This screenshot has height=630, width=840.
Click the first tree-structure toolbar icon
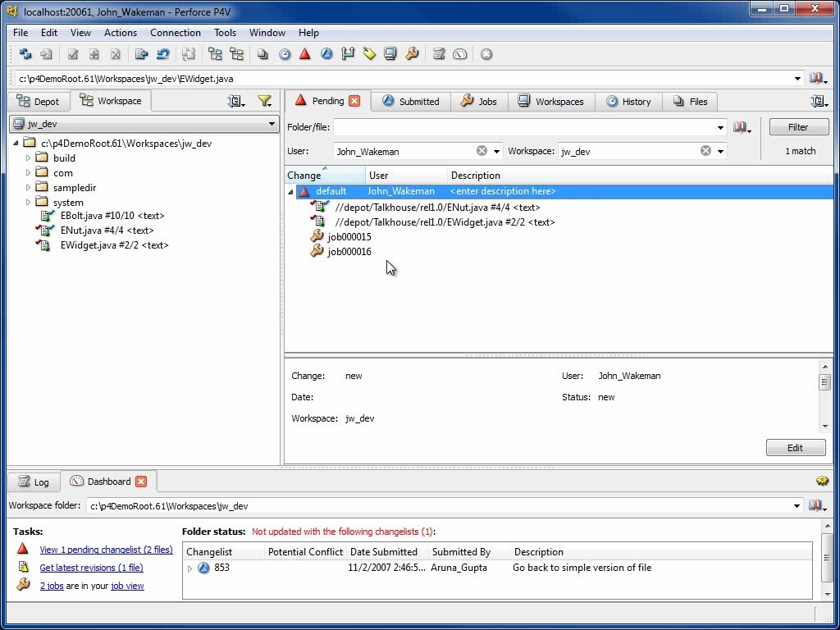pyautogui.click(x=215, y=54)
